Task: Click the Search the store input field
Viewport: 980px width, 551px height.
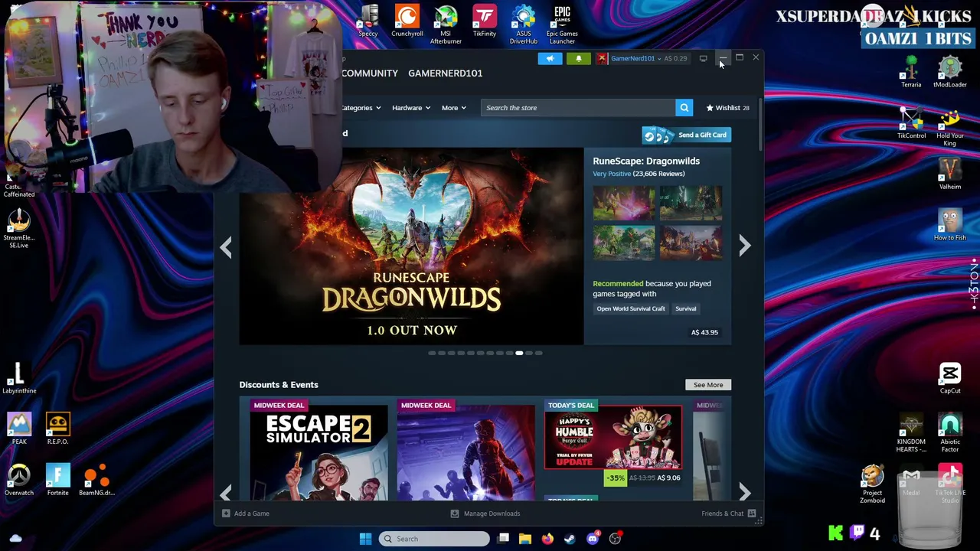Action: click(579, 108)
